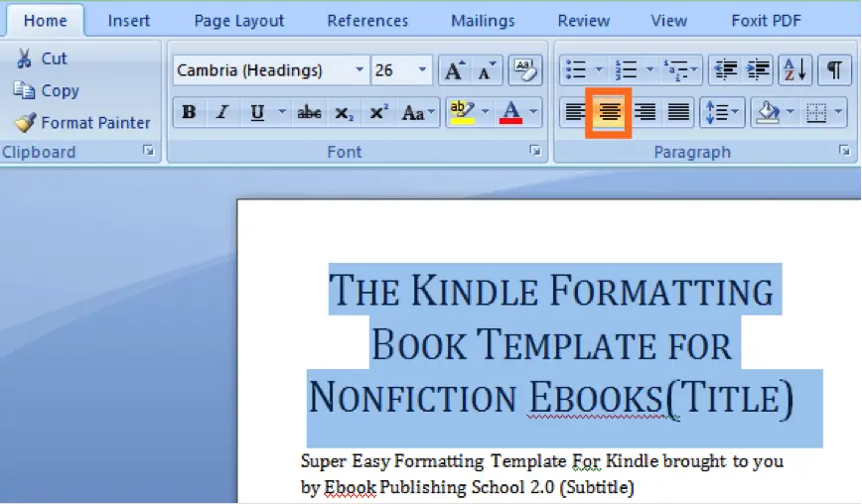Open the Line Spacing menu
The image size is (862, 504).
(722, 112)
